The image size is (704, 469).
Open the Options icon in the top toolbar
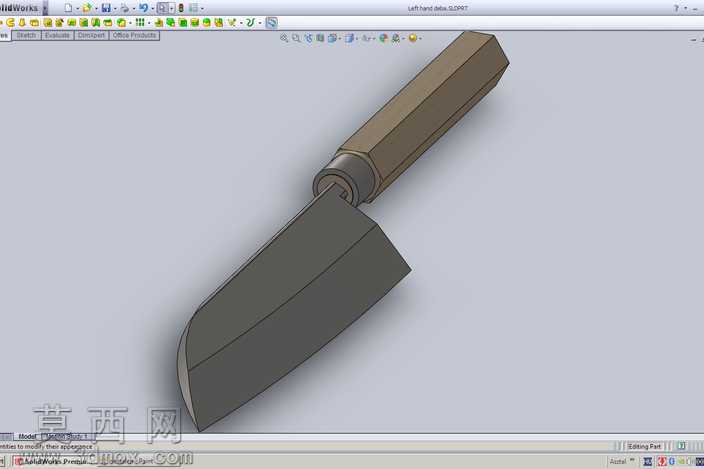coord(193,8)
